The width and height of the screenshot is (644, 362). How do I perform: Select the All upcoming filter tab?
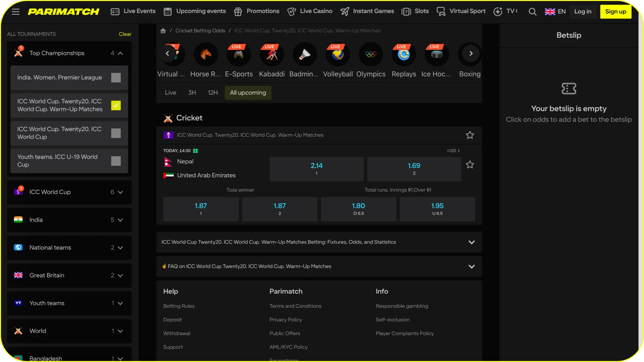[x=248, y=93]
